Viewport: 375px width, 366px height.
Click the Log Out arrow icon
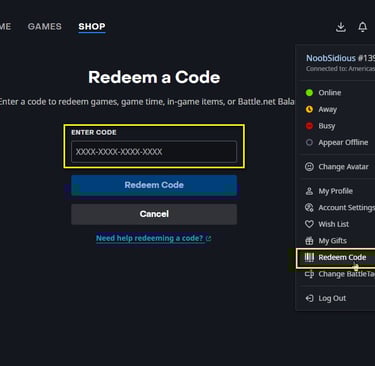(x=309, y=298)
